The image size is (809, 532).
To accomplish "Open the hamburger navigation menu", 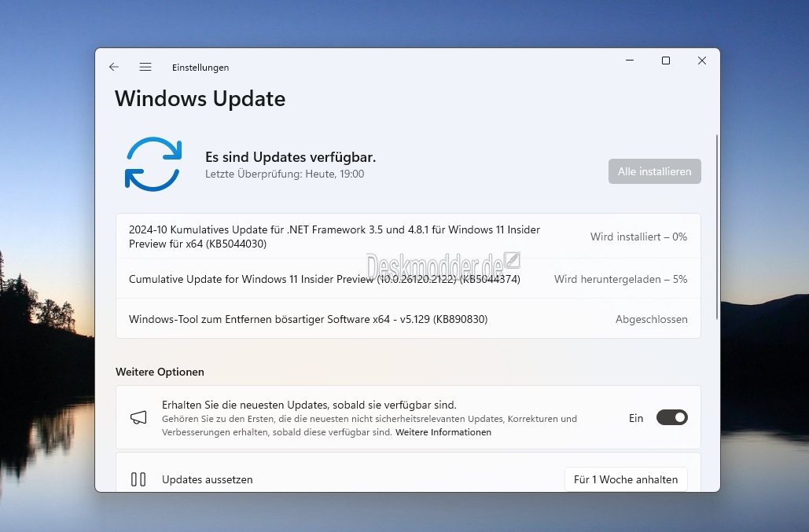I will click(145, 67).
